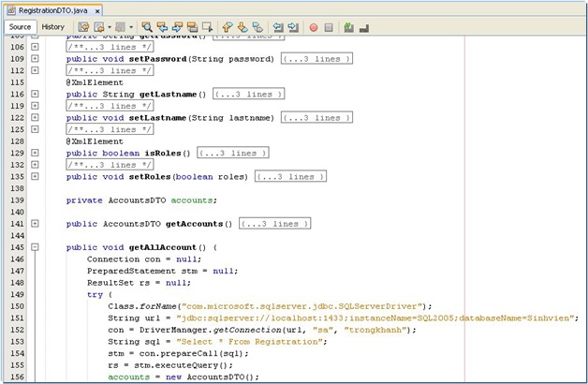This screenshot has height=384, width=588.
Task: Click the Last Edit toolbar icon
Action: (83, 27)
